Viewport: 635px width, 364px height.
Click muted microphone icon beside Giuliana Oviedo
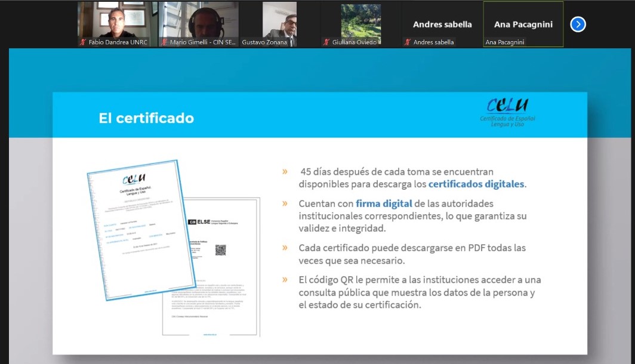[x=326, y=42]
